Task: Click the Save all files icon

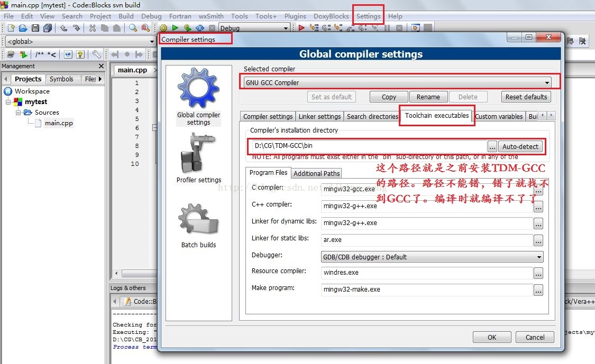Action: [48, 27]
